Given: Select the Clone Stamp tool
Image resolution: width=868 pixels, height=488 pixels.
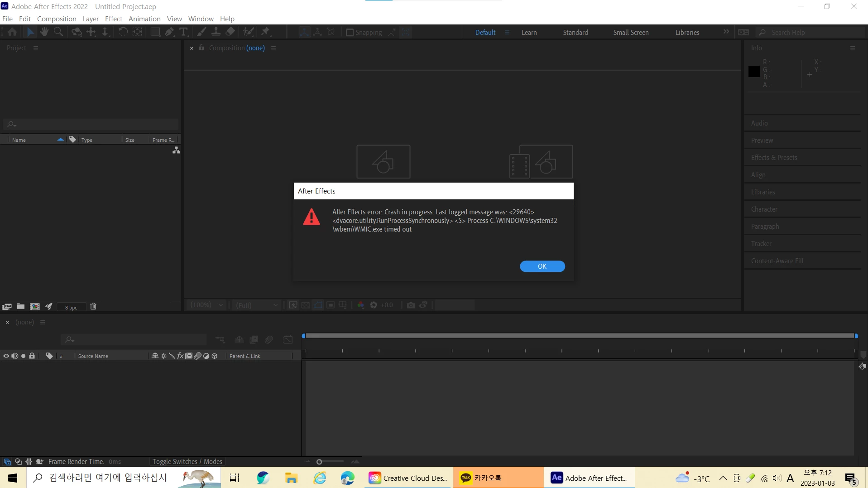Looking at the screenshot, I should (x=216, y=32).
